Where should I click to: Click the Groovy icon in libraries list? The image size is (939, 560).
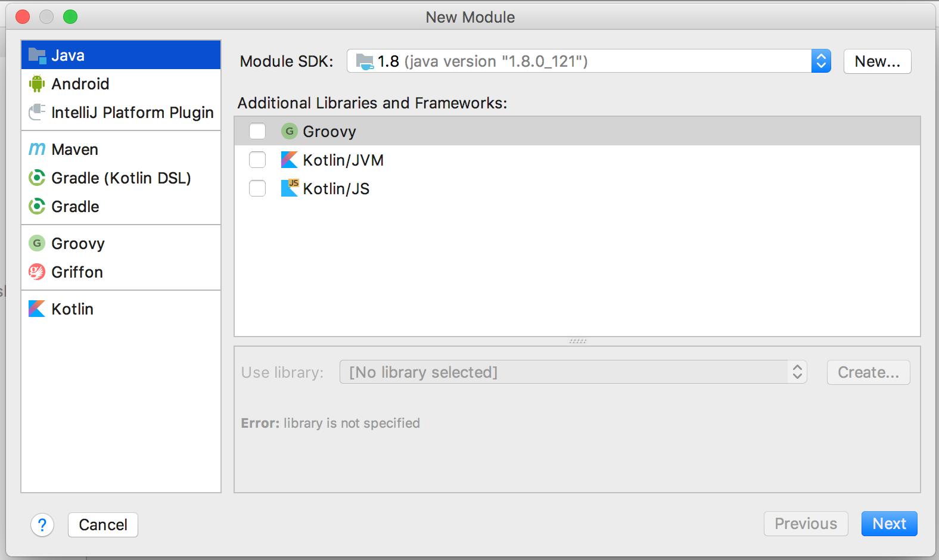pos(289,131)
